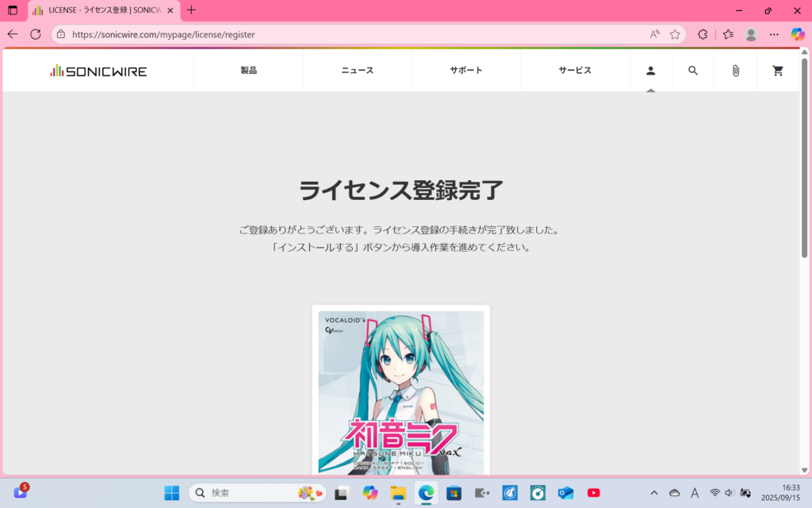Click the search magnifier in site header

693,71
